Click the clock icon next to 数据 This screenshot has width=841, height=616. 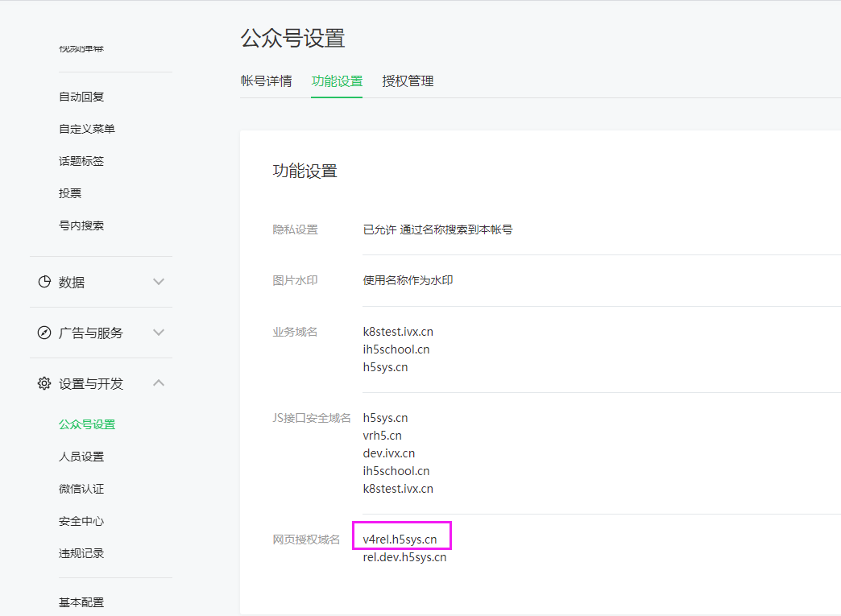click(x=44, y=282)
